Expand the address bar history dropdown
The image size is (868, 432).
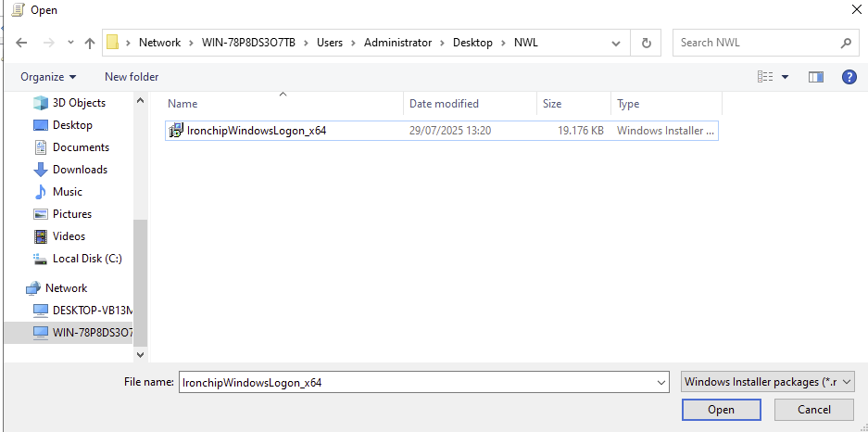[616, 43]
